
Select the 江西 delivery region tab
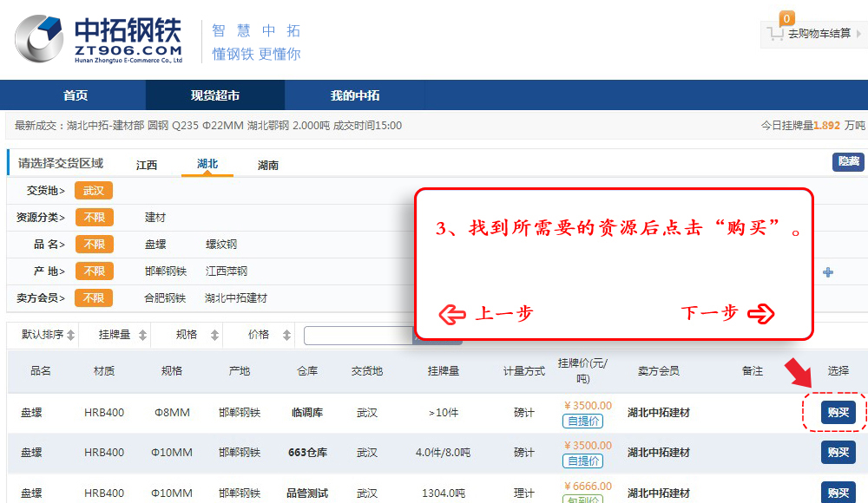pos(147,165)
